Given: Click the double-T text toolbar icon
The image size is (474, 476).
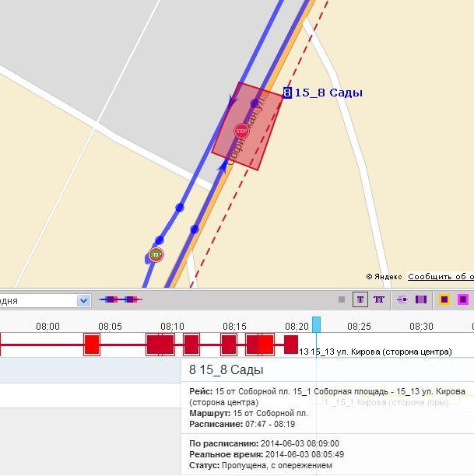Looking at the screenshot, I should tap(379, 299).
